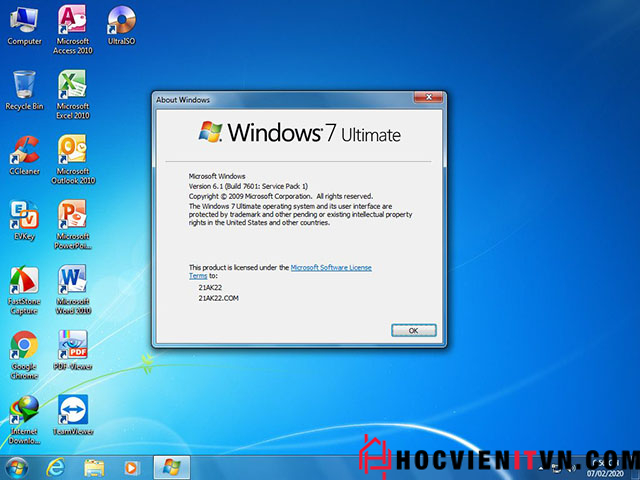Click the Windows 7 Ultimate logo banner

(299, 133)
